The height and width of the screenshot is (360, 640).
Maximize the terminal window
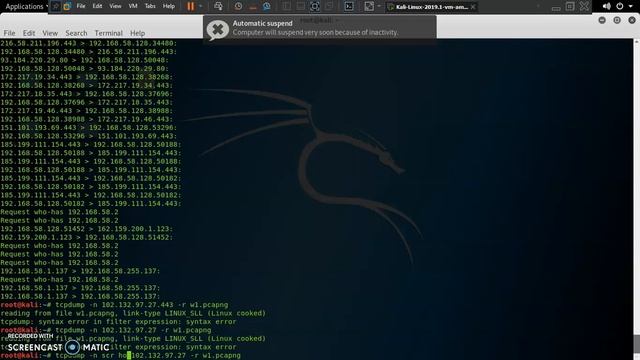tap(617, 20)
